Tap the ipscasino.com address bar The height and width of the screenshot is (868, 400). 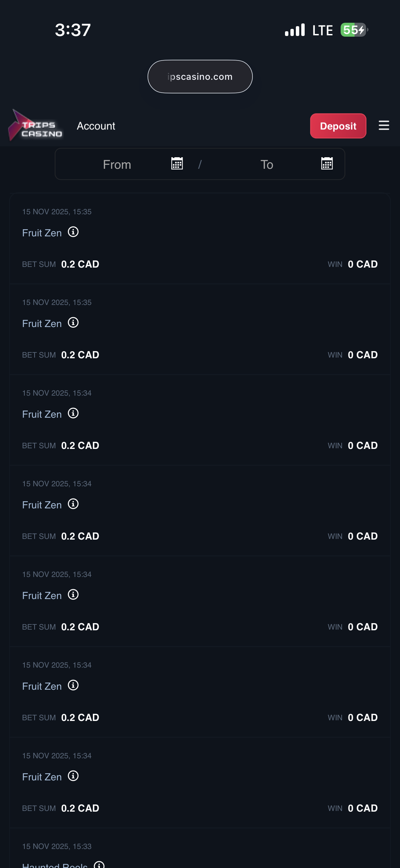pyautogui.click(x=200, y=77)
